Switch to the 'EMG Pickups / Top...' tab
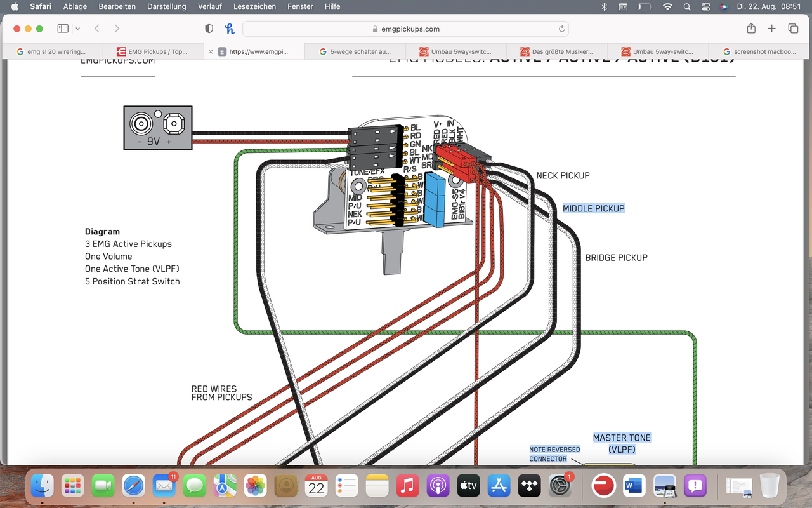812x508 pixels. [x=154, y=51]
